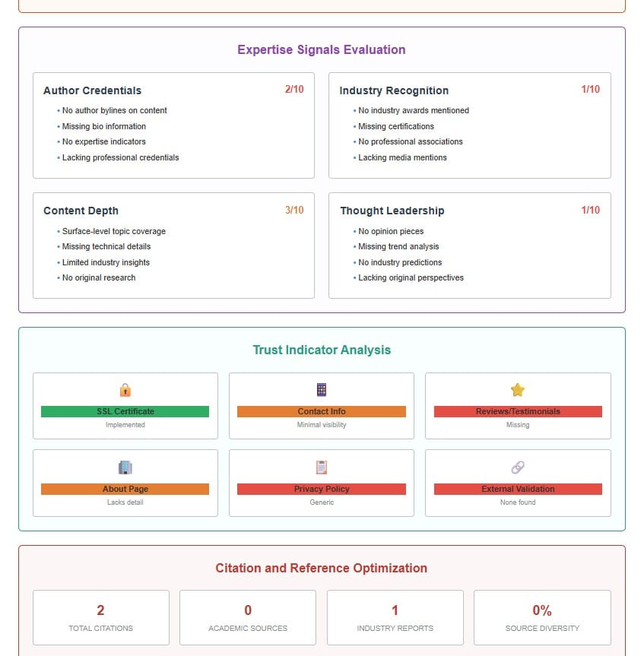Click the Academic Sources stat card
This screenshot has width=644, height=656.
(248, 617)
